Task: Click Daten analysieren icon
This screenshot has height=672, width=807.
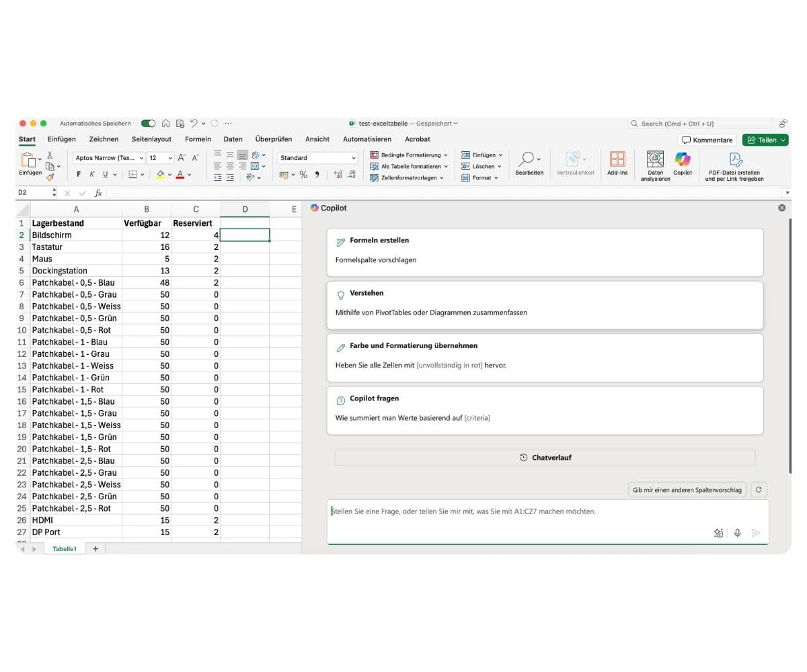Action: [x=655, y=165]
